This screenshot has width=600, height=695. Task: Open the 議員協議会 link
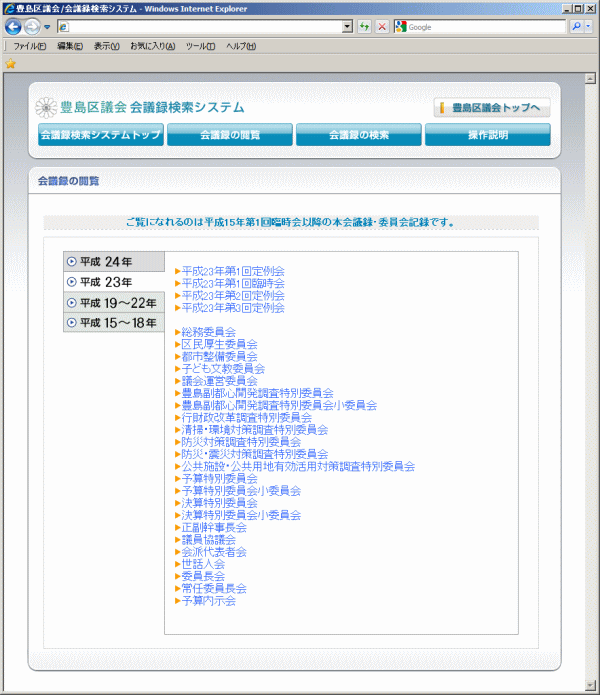tap(209, 540)
